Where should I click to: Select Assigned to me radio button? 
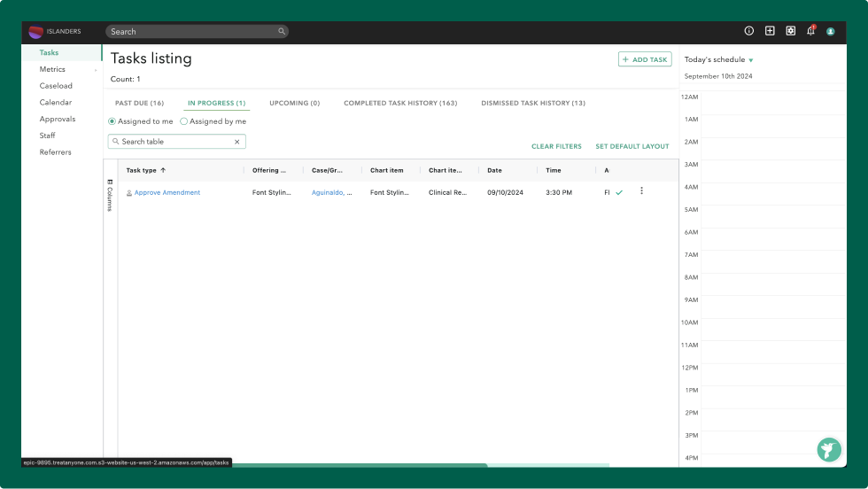point(112,121)
